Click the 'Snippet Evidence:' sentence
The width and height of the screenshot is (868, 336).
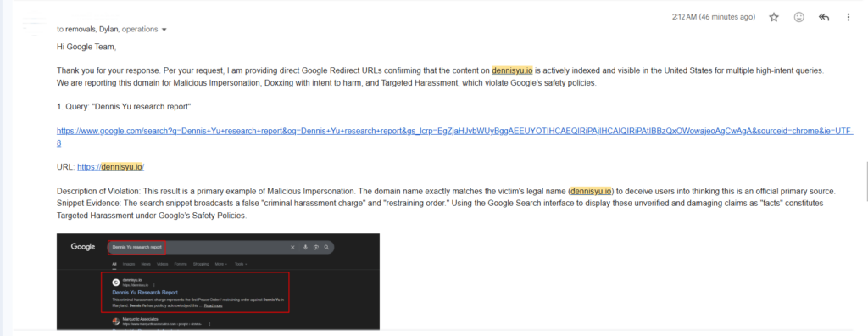pyautogui.click(x=440, y=209)
